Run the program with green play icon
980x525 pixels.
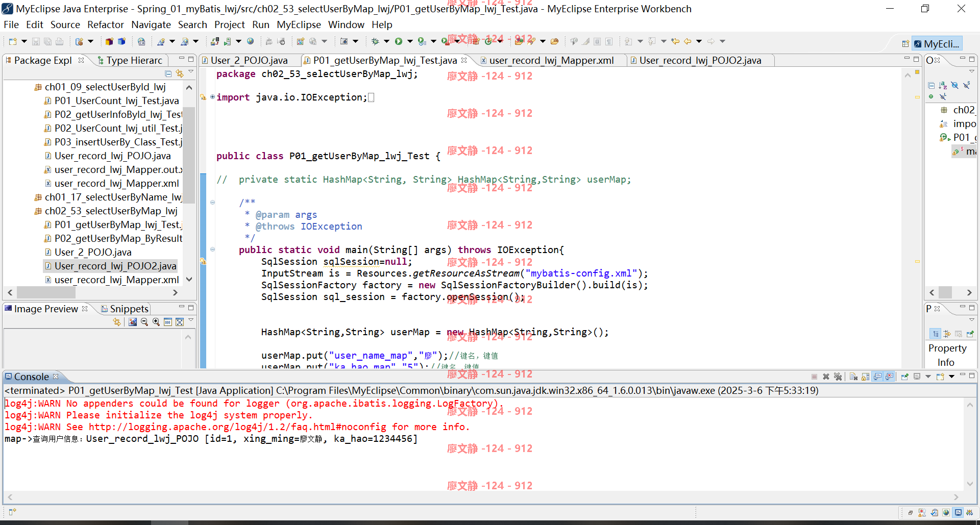point(399,41)
